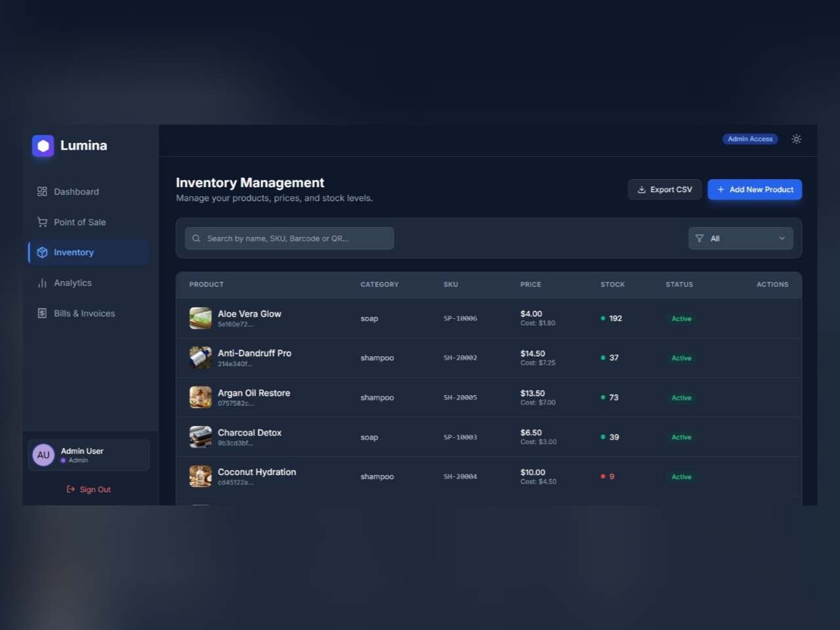Click the Point of Sale cart icon
This screenshot has height=630, width=840.
pos(42,222)
